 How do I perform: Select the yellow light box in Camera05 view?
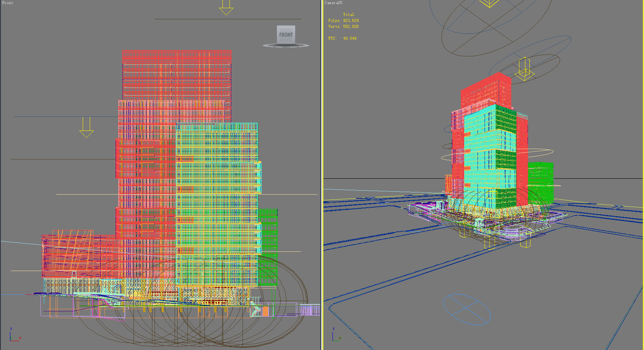(x=524, y=69)
